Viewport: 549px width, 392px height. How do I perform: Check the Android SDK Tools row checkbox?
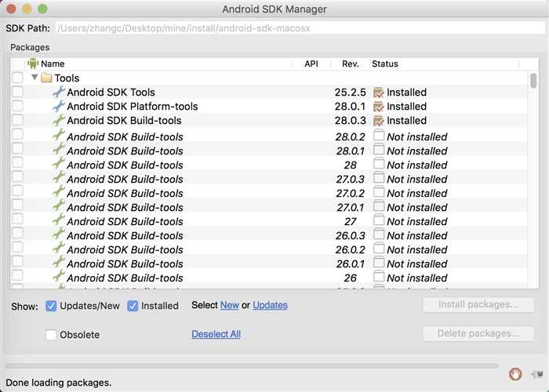point(17,92)
